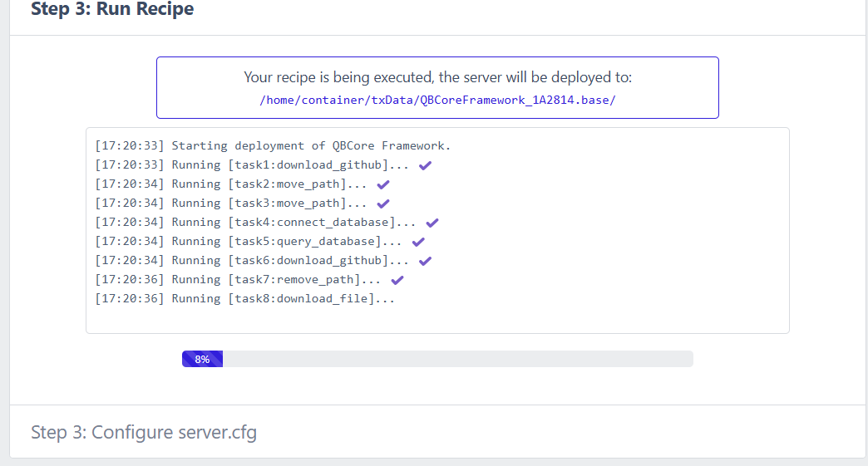Click the log line 'Running [task2:move_path]...'
The image size is (868, 466).
click(x=231, y=184)
